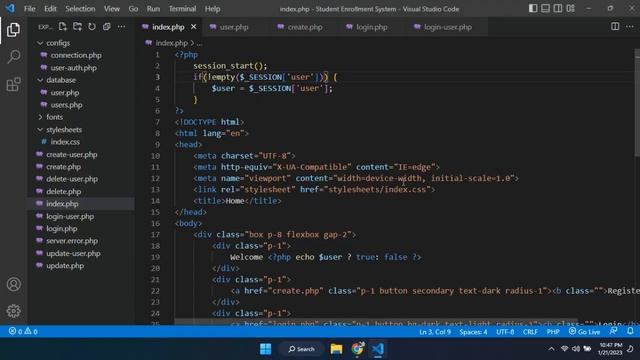Open the feedback icon in status bar
The height and width of the screenshot is (360, 640).
pos(613,331)
